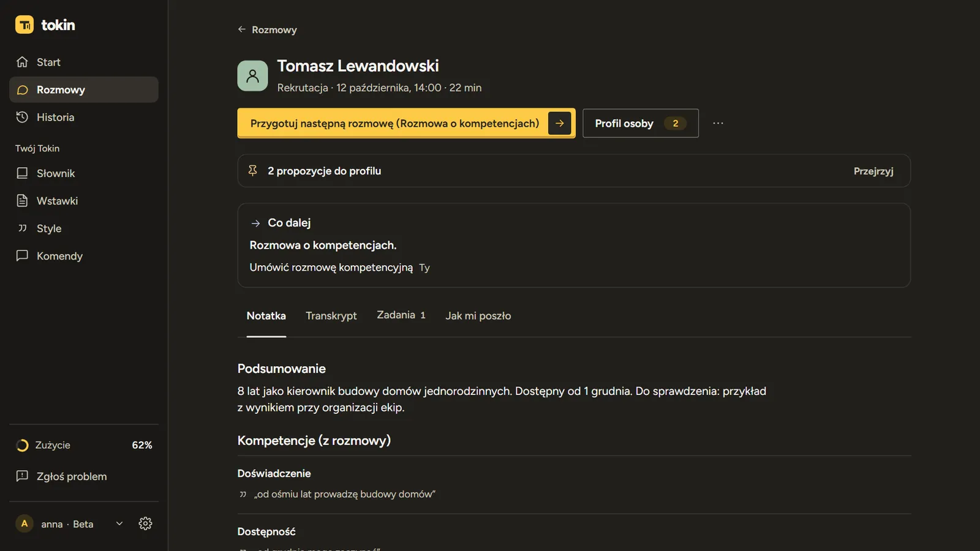980x551 pixels.
Task: Open Start from the sidebar
Action: coord(84,62)
